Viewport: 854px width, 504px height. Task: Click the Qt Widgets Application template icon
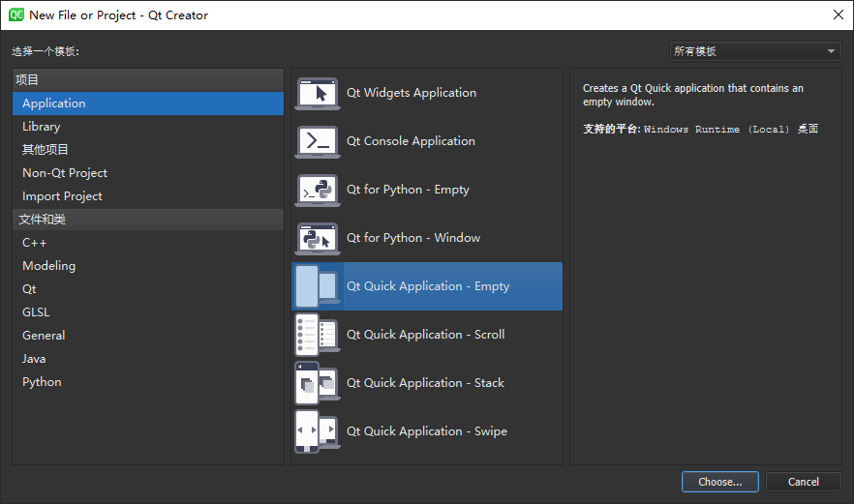[x=318, y=93]
